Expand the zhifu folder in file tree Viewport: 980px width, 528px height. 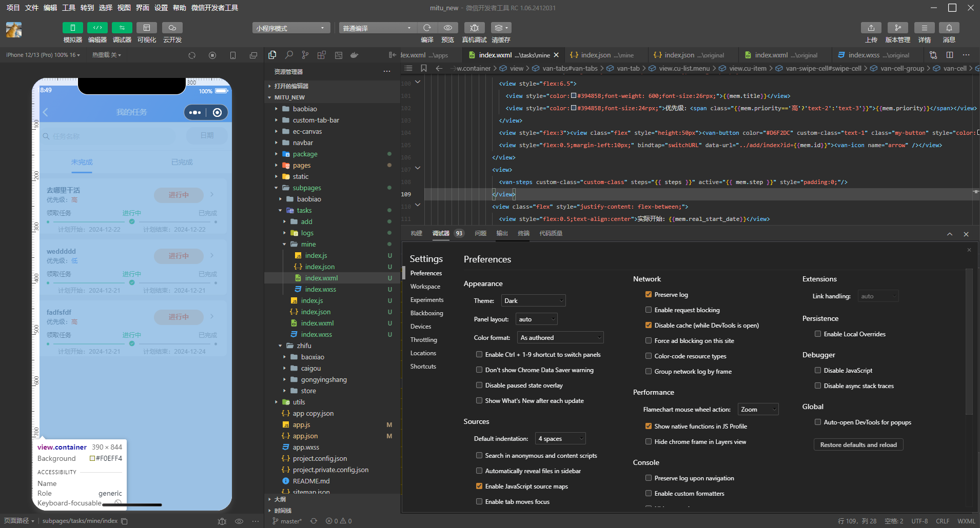click(x=304, y=346)
